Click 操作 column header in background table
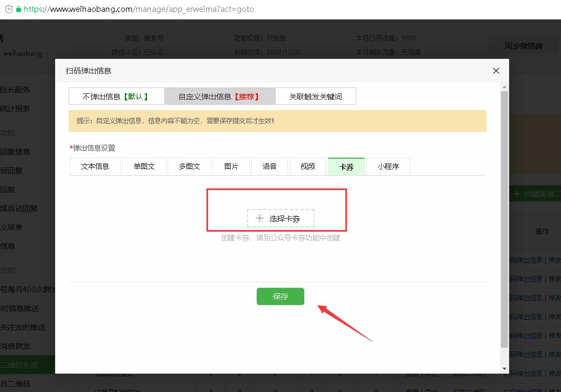Image resolution: width=561 pixels, height=392 pixels. (x=542, y=232)
